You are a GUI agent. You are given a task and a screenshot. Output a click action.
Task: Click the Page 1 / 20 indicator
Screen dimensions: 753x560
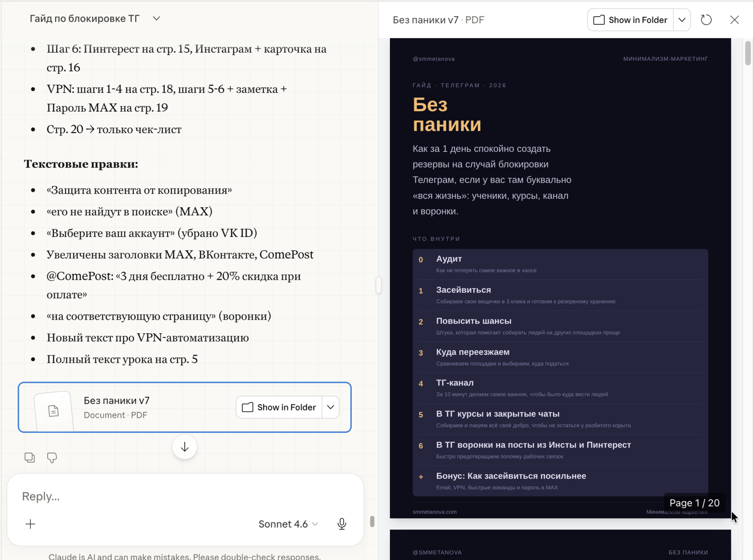pyautogui.click(x=694, y=503)
